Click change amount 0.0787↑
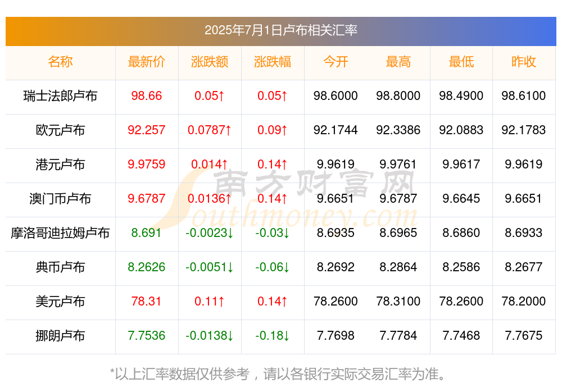 [x=209, y=130]
